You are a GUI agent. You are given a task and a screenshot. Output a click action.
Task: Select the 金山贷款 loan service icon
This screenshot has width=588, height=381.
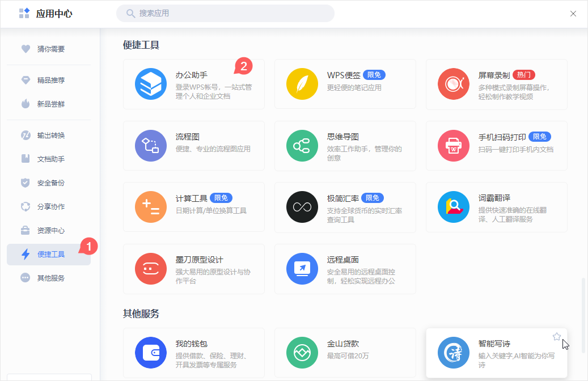pos(302,353)
